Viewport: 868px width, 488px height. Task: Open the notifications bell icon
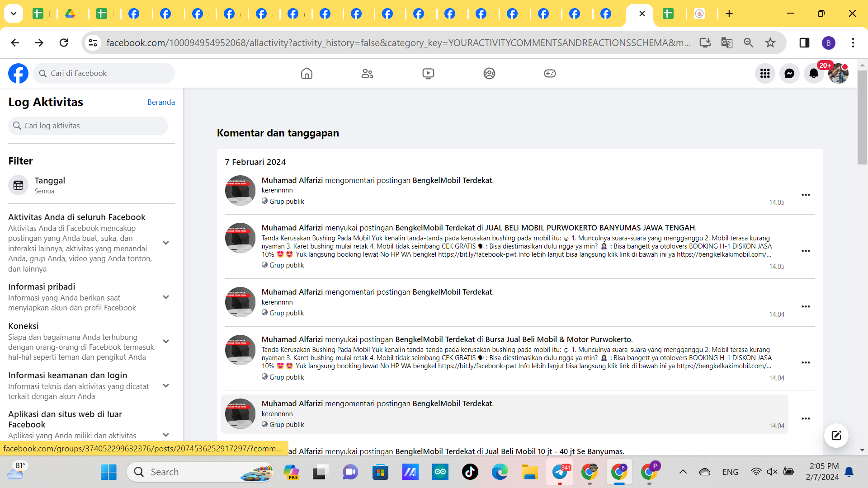(814, 73)
